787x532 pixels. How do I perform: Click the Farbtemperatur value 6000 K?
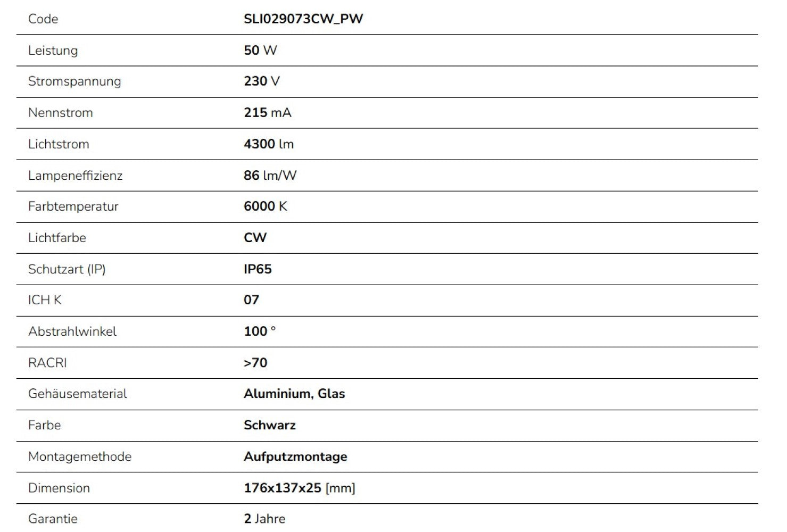(265, 206)
